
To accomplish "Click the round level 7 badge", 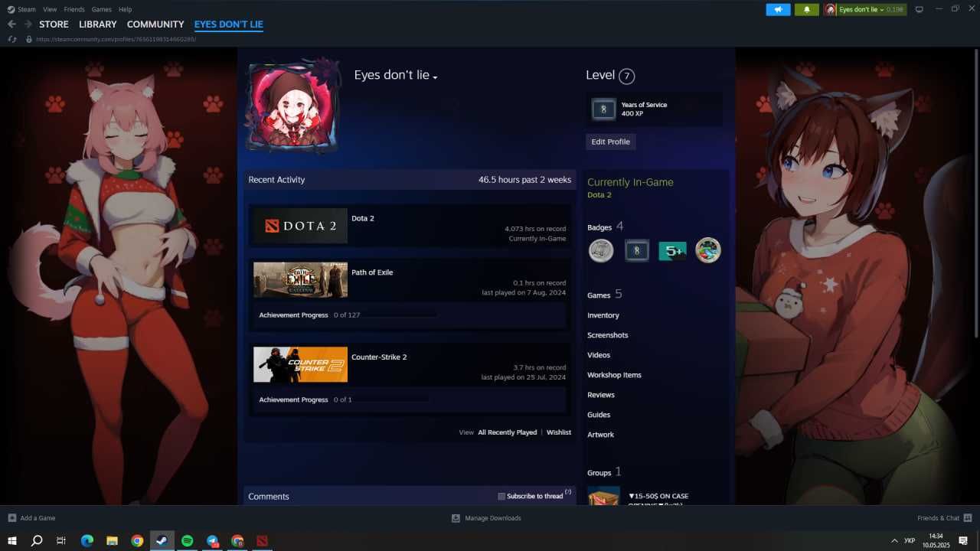I will pos(626,76).
